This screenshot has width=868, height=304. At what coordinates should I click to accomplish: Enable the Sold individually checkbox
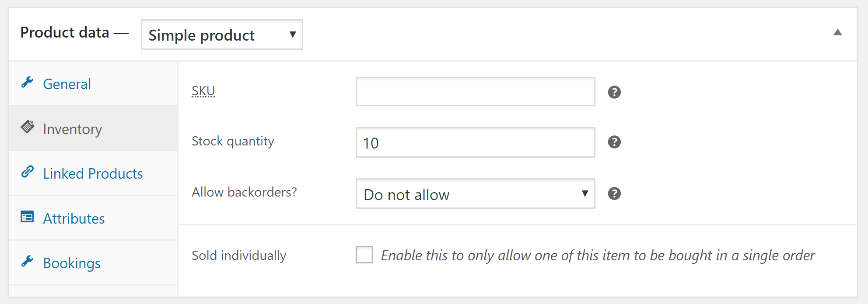[x=364, y=255]
